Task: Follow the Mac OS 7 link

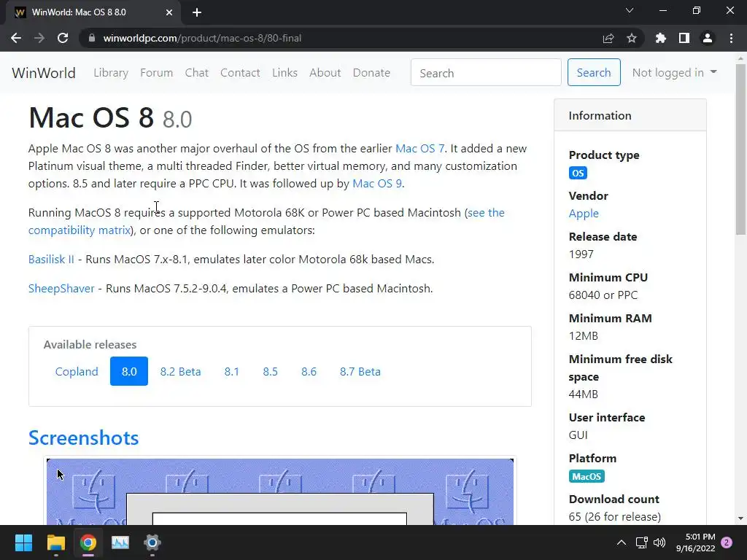Action: click(419, 149)
